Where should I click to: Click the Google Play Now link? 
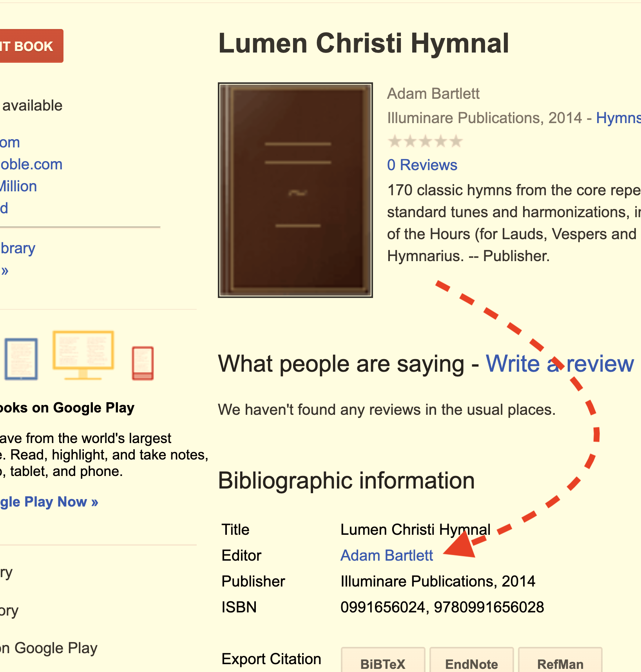49,502
